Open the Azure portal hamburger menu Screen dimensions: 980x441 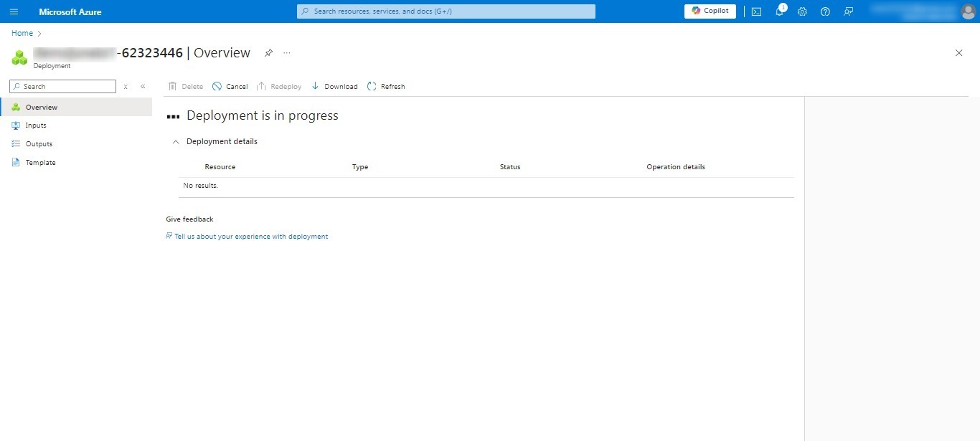tap(14, 11)
